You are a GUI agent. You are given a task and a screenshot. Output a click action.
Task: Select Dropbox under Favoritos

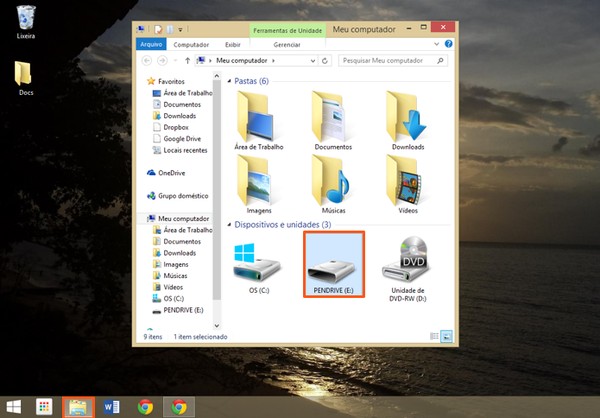176,127
